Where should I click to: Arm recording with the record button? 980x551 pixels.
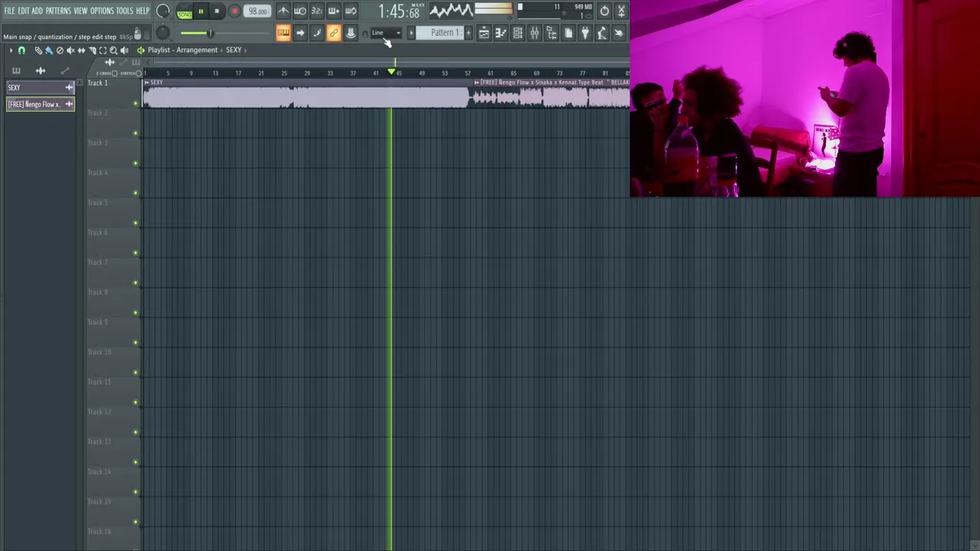(235, 11)
